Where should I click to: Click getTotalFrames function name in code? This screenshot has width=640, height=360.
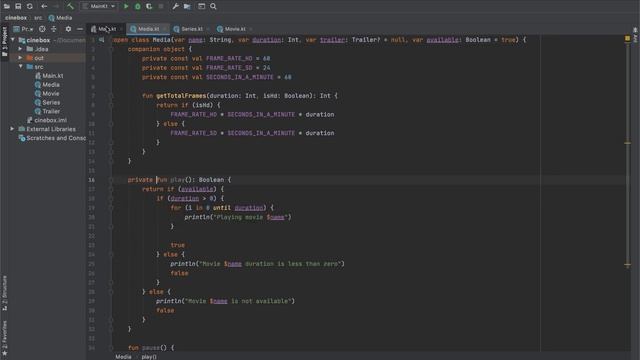tap(181, 96)
